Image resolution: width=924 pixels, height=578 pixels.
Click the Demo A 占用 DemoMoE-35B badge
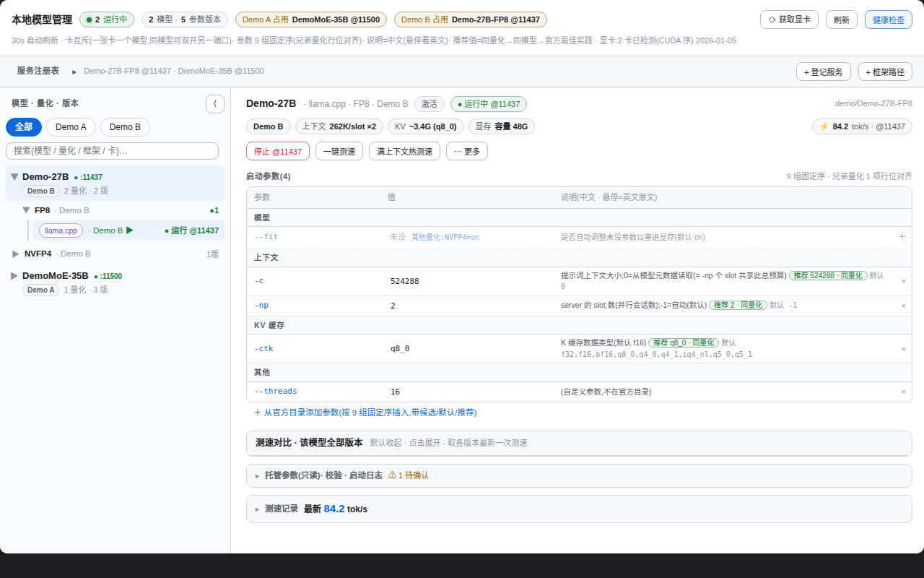(311, 20)
